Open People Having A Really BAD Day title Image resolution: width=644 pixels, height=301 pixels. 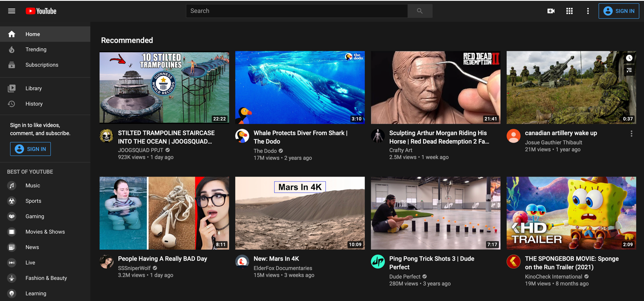(x=163, y=259)
